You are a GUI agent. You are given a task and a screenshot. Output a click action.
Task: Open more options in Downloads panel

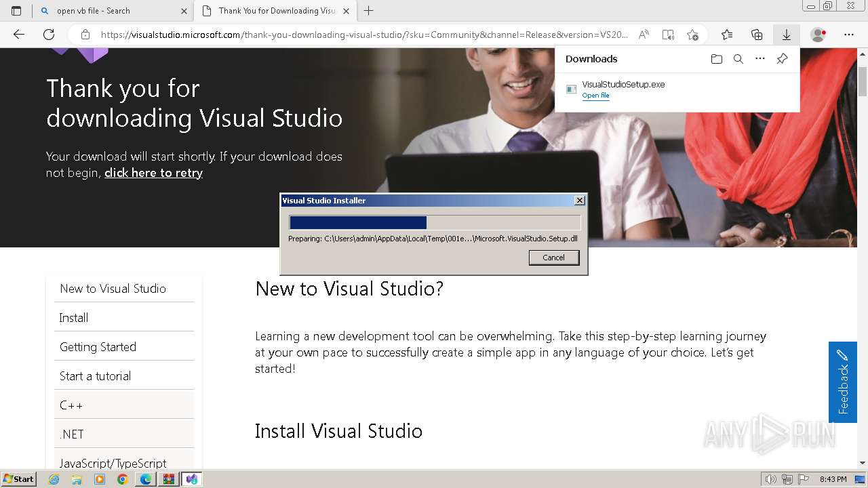pyautogui.click(x=760, y=59)
